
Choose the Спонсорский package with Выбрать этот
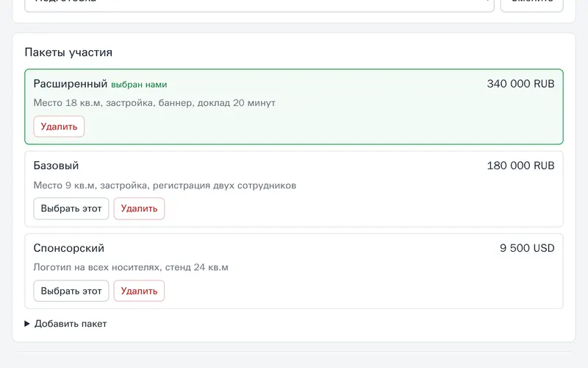(x=71, y=291)
